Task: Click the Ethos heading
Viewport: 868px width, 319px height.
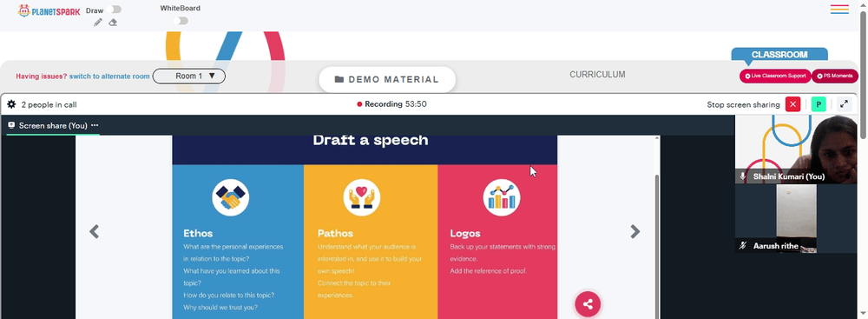Action: (198, 234)
